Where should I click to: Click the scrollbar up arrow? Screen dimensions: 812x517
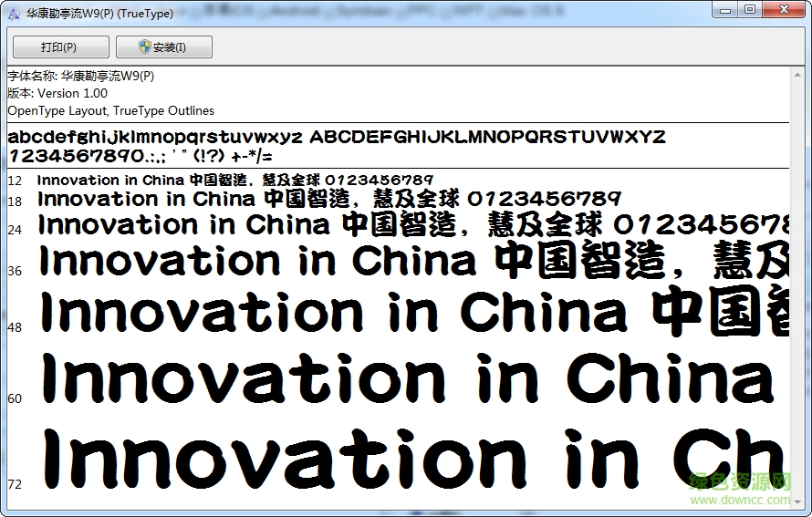coord(797,76)
